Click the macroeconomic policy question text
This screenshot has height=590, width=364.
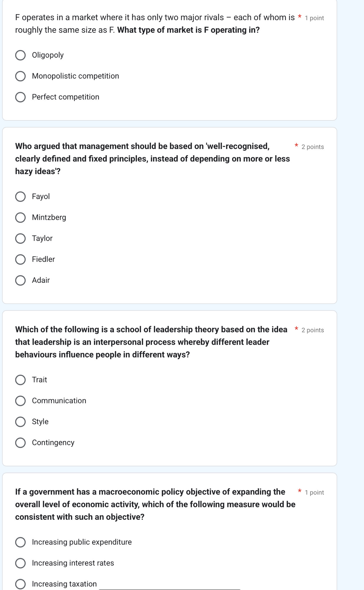pyautogui.click(x=155, y=504)
